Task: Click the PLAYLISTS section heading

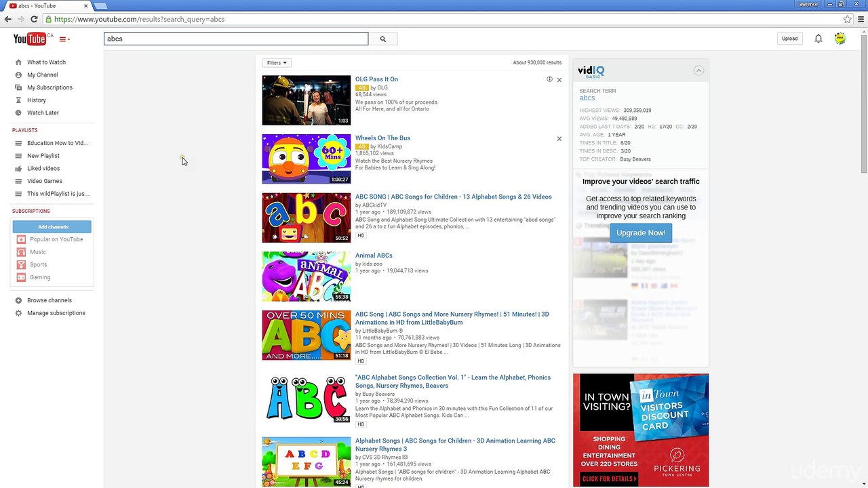Action: (24, 130)
